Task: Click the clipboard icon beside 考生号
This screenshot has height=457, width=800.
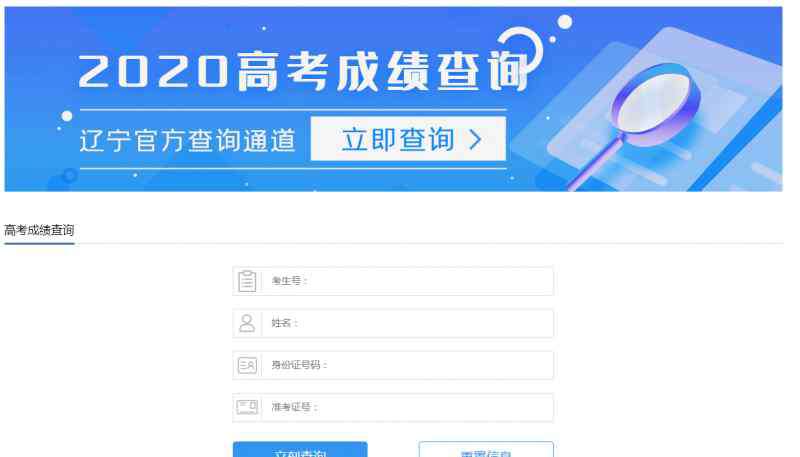Action: tap(247, 281)
